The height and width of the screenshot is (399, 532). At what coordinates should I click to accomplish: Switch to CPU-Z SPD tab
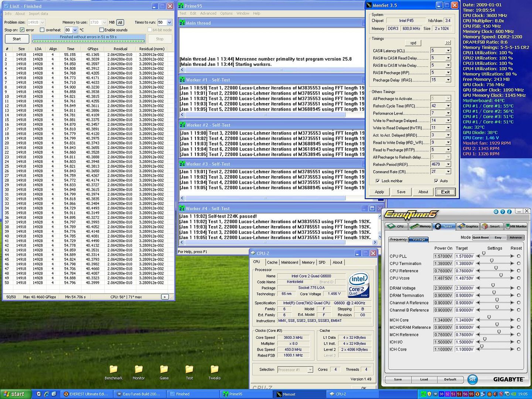pyautogui.click(x=322, y=262)
